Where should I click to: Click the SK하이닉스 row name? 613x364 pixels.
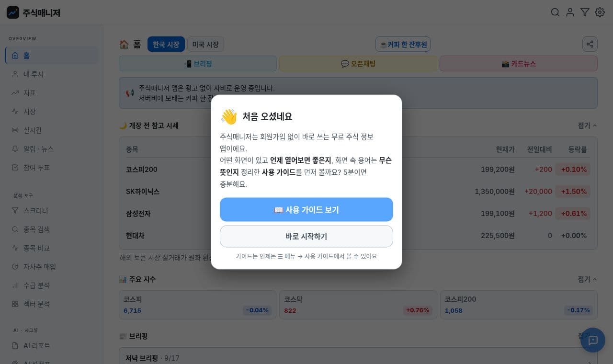point(143,192)
